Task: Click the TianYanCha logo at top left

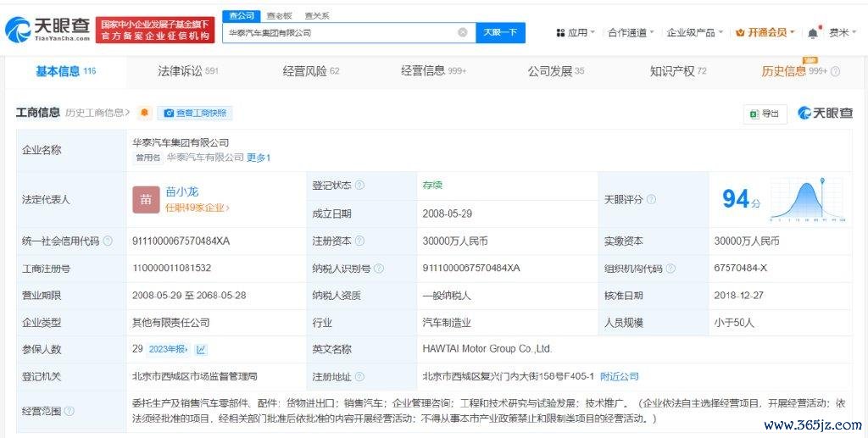Action: pyautogui.click(x=47, y=30)
